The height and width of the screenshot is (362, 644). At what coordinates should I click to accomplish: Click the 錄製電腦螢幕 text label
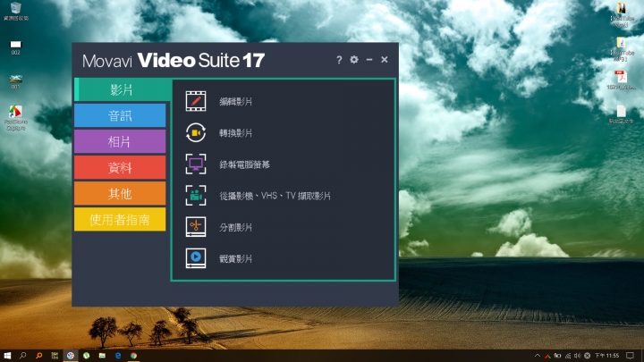pos(244,164)
